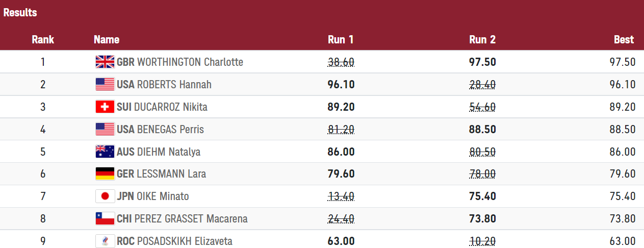Click the Best column header

click(624, 40)
